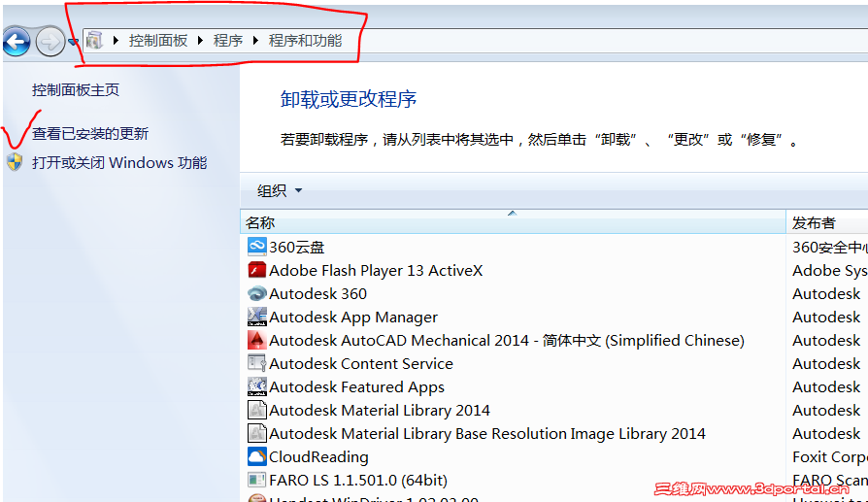Go to 程序 breadcrumb

pyautogui.click(x=228, y=41)
